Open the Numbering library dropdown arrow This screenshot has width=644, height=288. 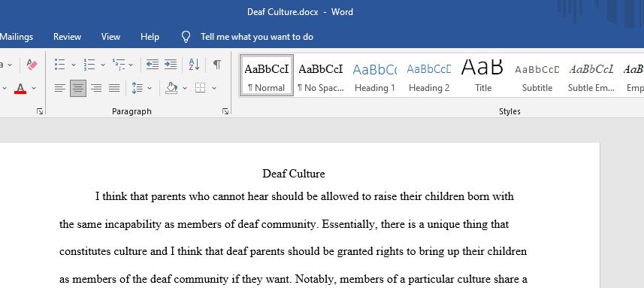[x=103, y=65]
